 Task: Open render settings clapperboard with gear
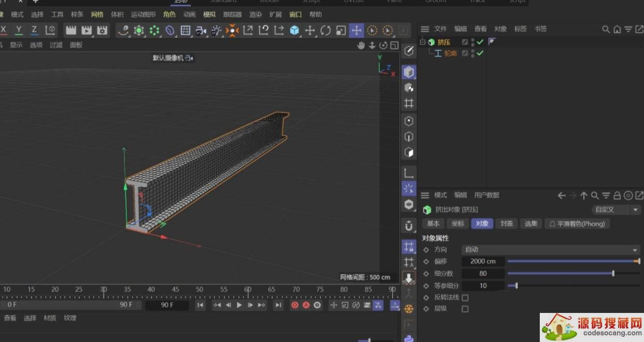(102, 31)
